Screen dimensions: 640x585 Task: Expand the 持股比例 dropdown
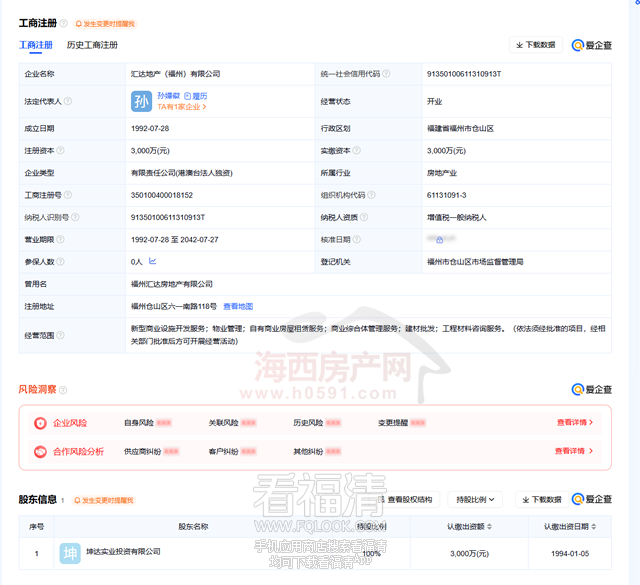pos(475,499)
